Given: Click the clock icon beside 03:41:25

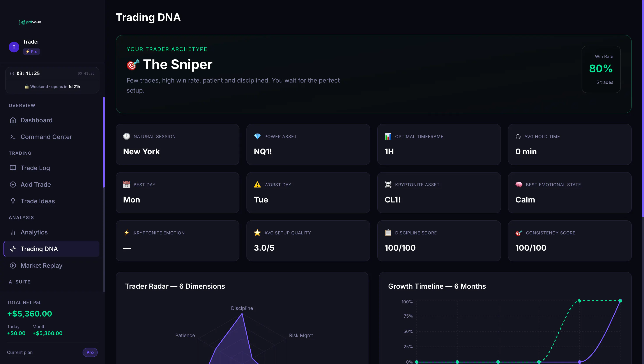Looking at the screenshot, I should (12, 74).
